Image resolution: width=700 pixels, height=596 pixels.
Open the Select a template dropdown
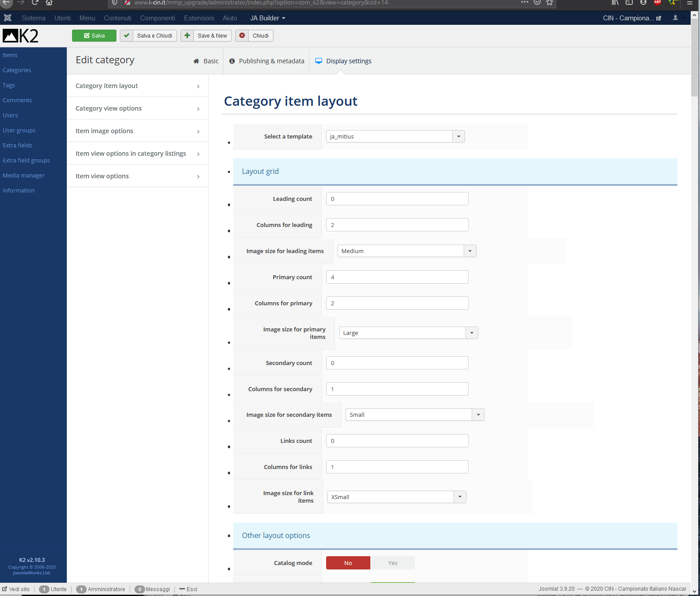395,137
